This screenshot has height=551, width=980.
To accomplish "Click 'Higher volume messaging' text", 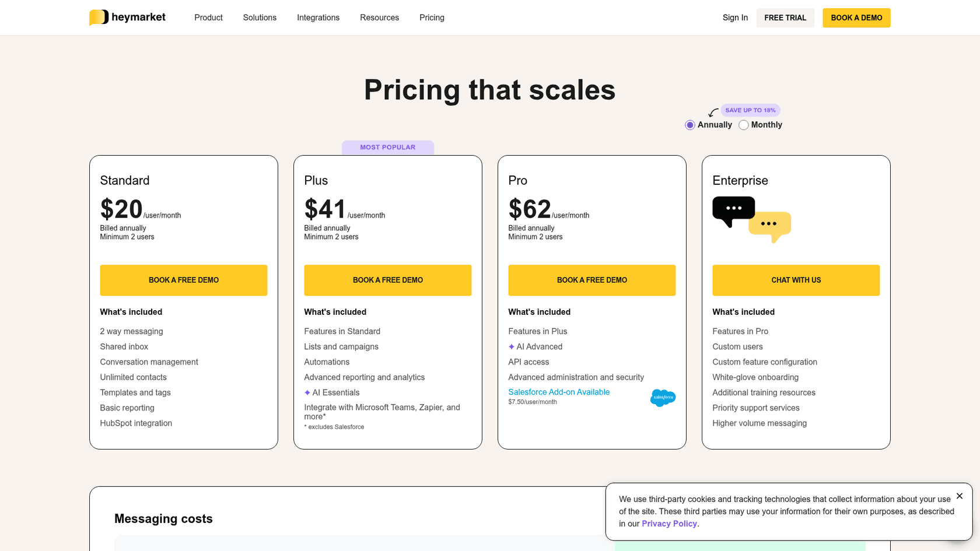I will coord(759,423).
